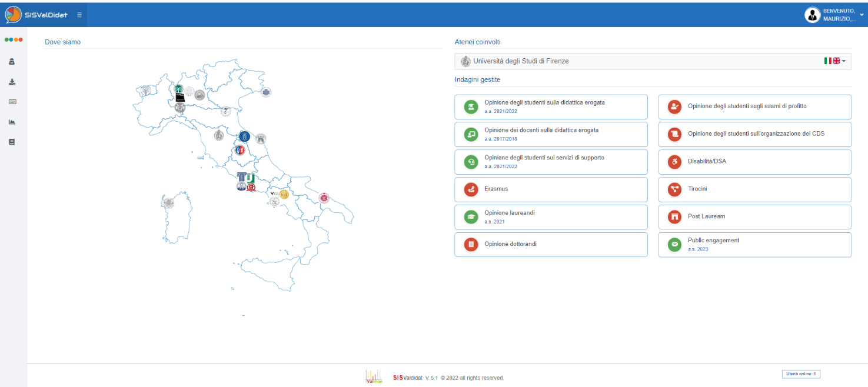Image resolution: width=868 pixels, height=387 pixels.
Task: Click the SISValDidat logo
Action: pyautogui.click(x=36, y=15)
